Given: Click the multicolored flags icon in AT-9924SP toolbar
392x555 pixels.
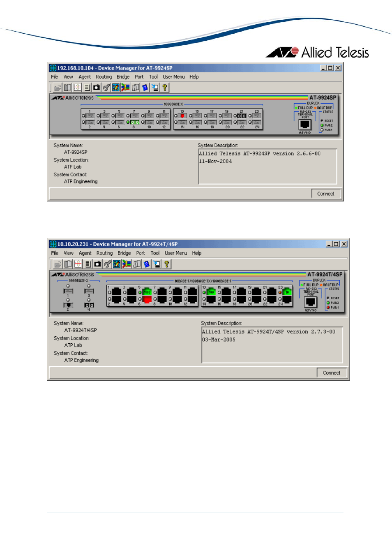Looking at the screenshot, I should click(x=126, y=88).
